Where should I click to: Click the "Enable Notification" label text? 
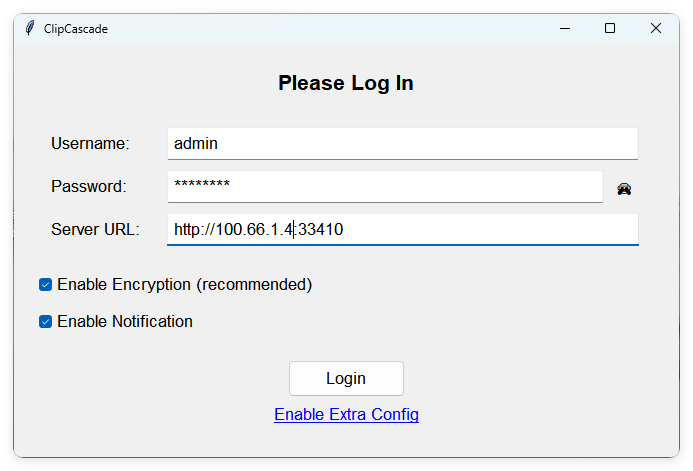(x=125, y=322)
